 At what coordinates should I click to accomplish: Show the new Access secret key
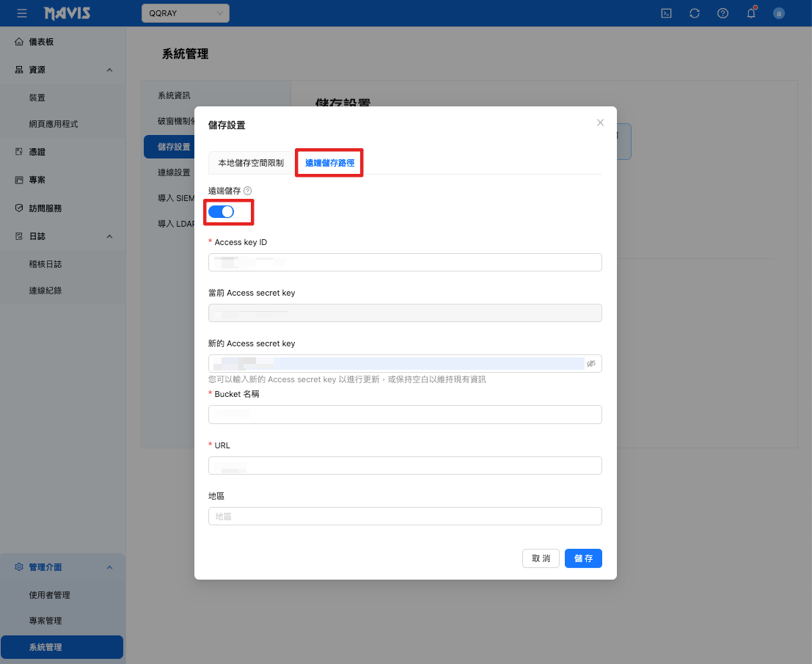pos(590,363)
